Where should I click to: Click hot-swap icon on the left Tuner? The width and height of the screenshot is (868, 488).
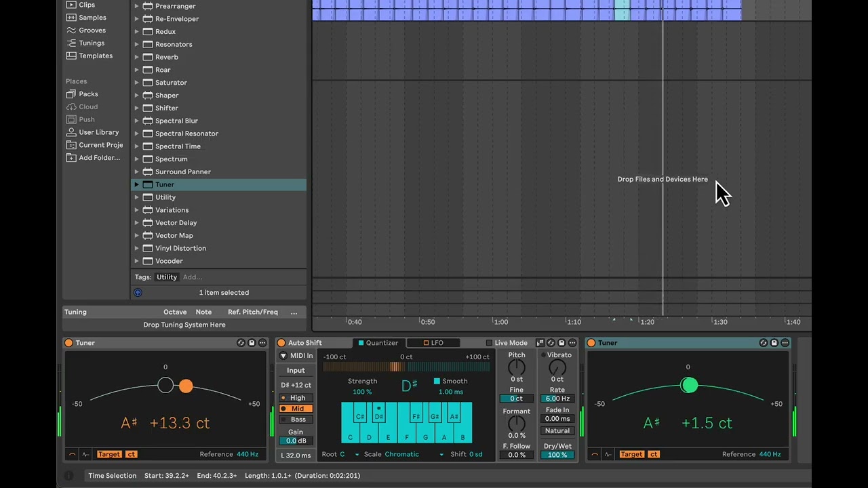point(241,343)
